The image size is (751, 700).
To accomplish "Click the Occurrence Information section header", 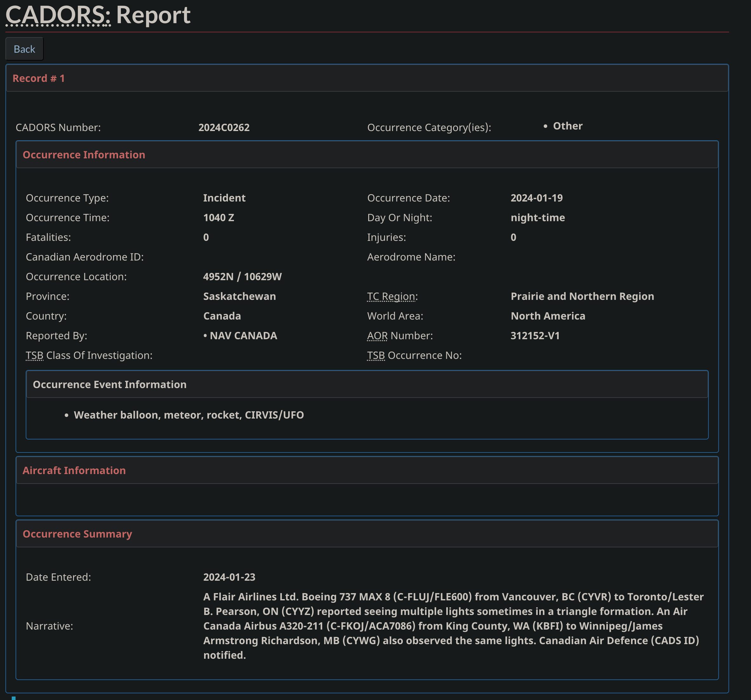I will (x=84, y=155).
